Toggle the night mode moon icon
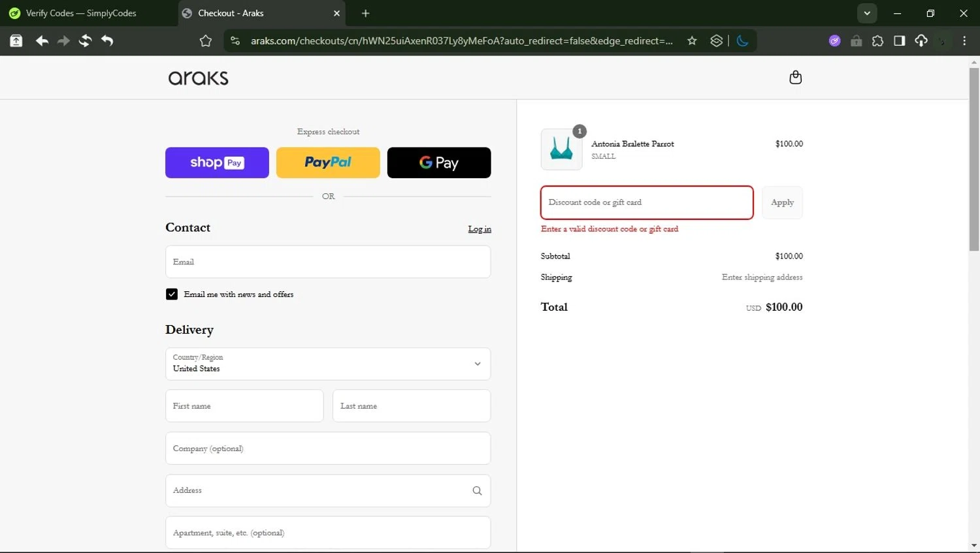Viewport: 980px width, 553px height. point(742,41)
